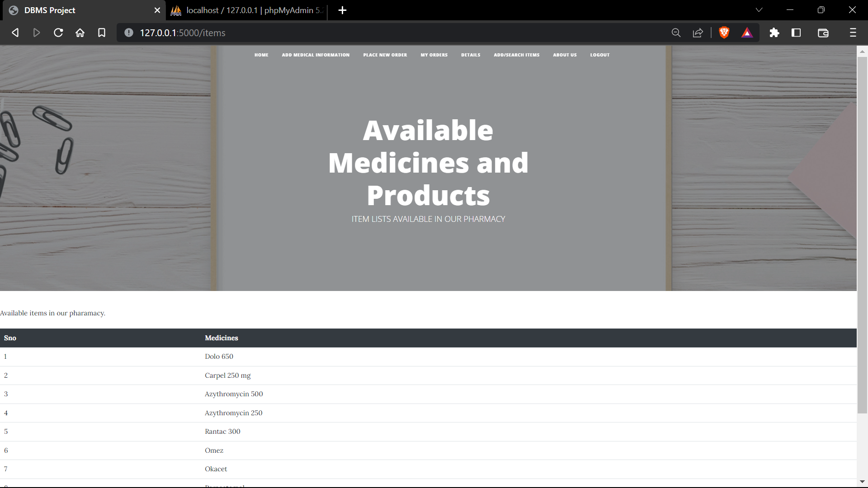Restore down the browser window

click(821, 10)
